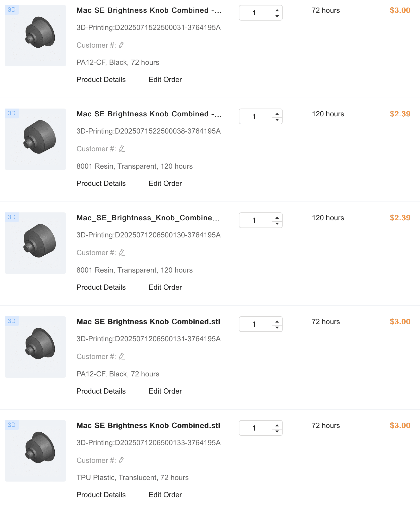Image resolution: width=420 pixels, height=505 pixels.
Task: Click 3D badge on the TPU Plastic item thumbnail
Action: pos(12,425)
